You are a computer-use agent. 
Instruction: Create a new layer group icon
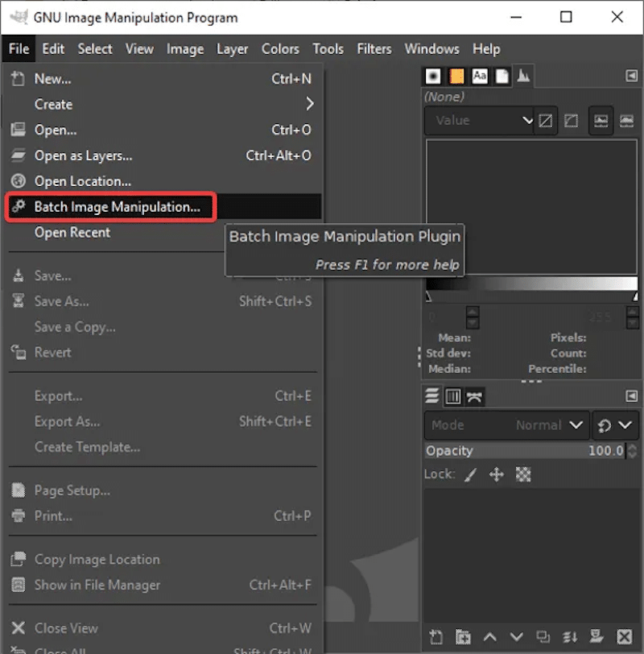point(463,636)
